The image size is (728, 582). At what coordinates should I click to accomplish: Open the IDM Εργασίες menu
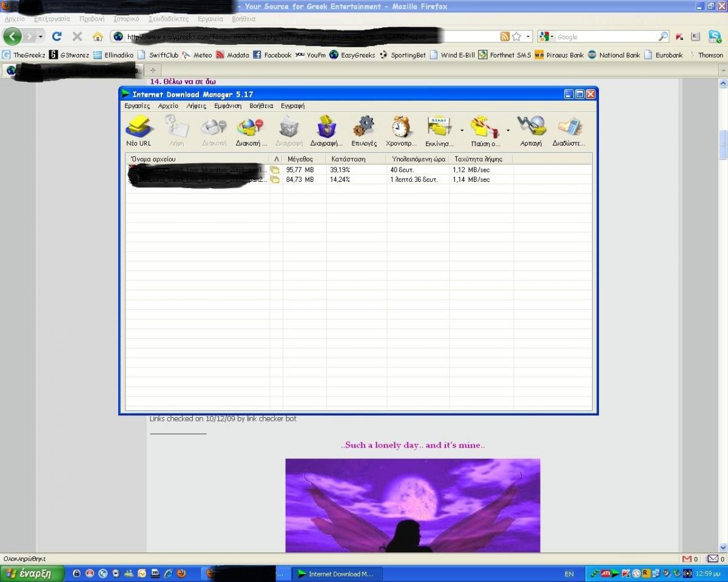tap(137, 105)
